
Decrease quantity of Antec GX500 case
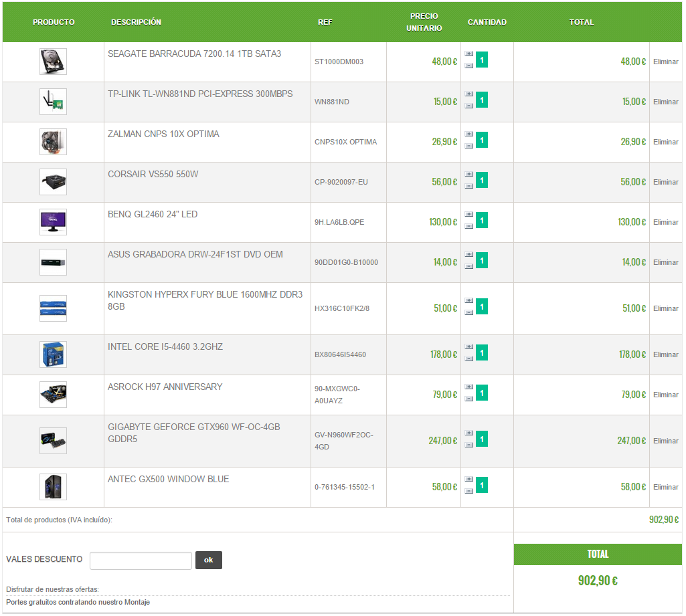point(468,492)
